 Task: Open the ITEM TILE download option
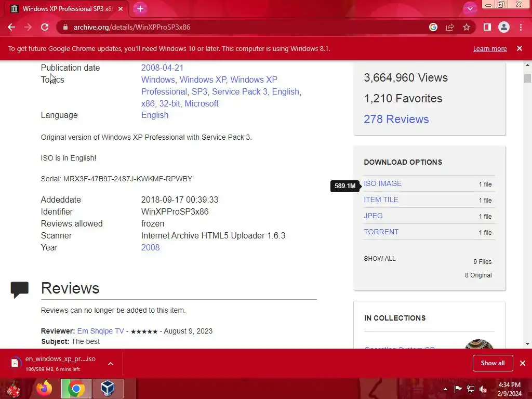point(381,199)
